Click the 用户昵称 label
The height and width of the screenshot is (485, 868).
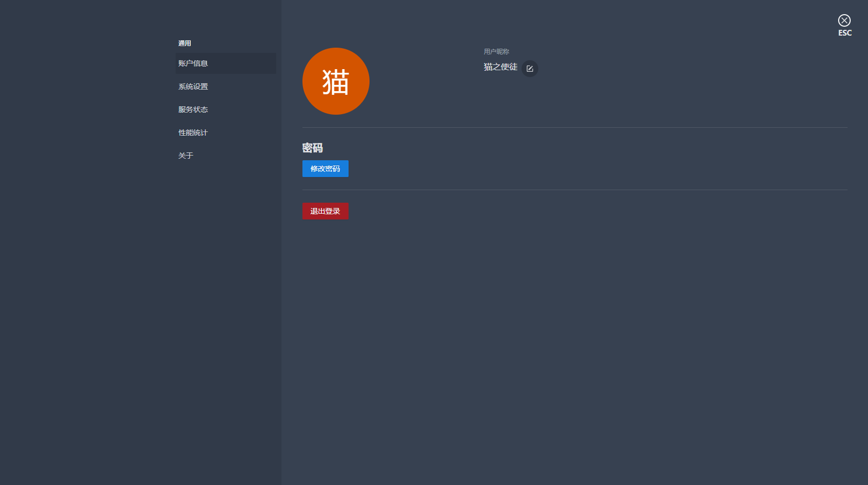tap(496, 51)
